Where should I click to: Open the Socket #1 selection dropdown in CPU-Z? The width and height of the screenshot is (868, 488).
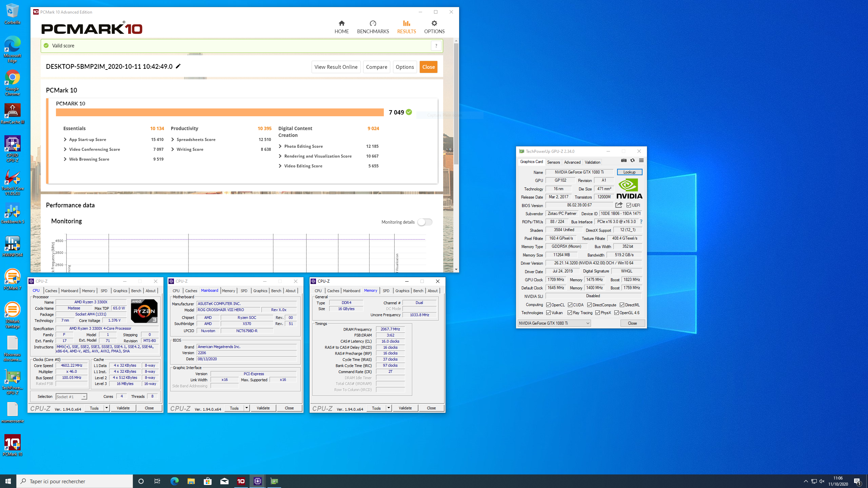tap(71, 396)
